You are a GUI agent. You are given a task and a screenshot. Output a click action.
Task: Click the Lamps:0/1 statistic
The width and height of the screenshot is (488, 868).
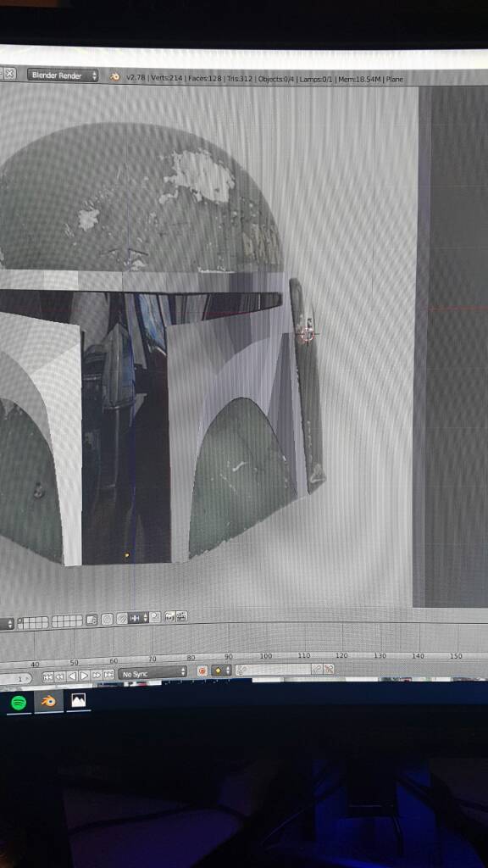click(316, 79)
